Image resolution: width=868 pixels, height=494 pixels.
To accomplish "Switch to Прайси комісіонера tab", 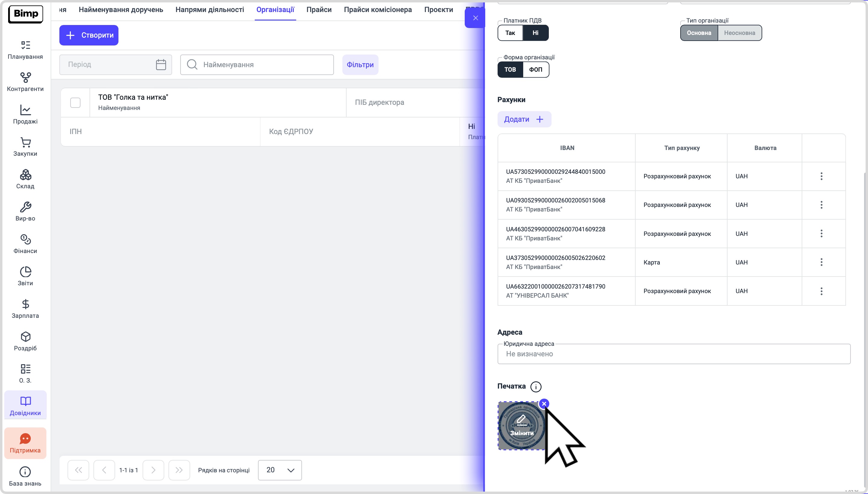I will coord(378,10).
